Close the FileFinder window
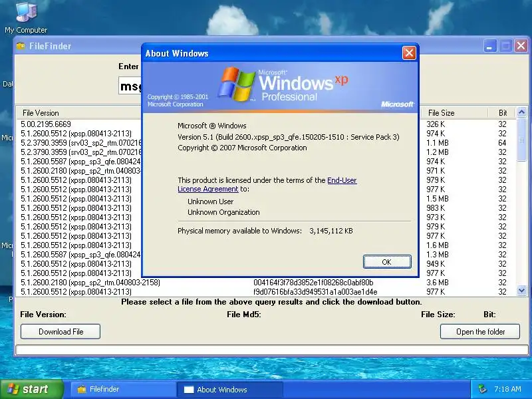 pyautogui.click(x=521, y=46)
